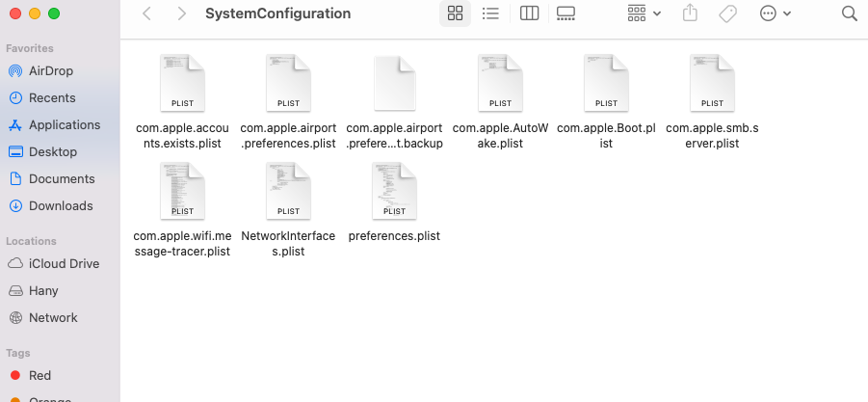Click the Locations section header
Viewport: 868px width, 402px height.
coord(31,241)
